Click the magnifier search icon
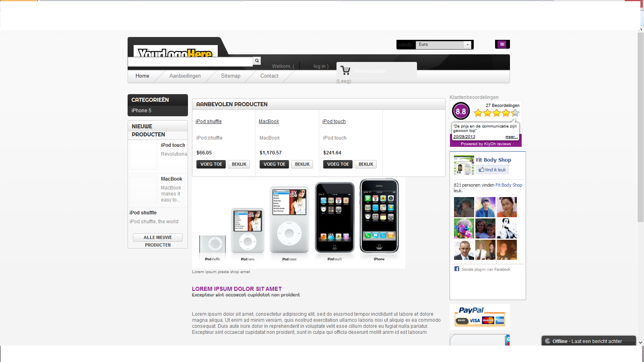The image size is (644, 362). (257, 61)
